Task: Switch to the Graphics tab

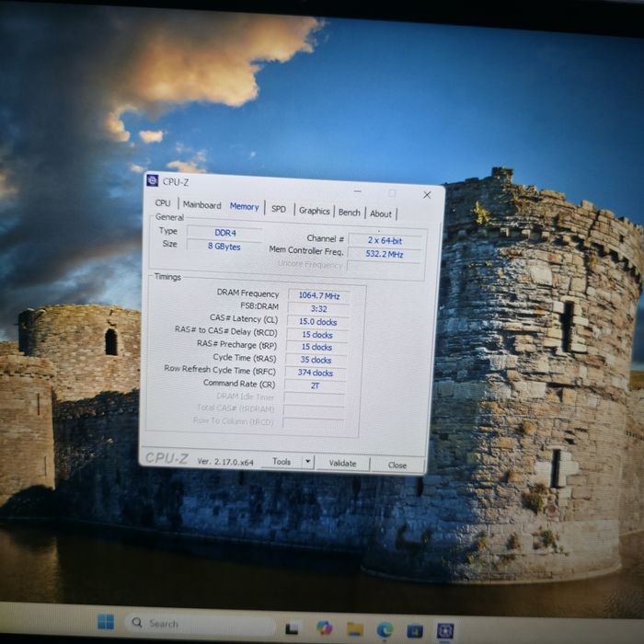Action: pyautogui.click(x=315, y=211)
